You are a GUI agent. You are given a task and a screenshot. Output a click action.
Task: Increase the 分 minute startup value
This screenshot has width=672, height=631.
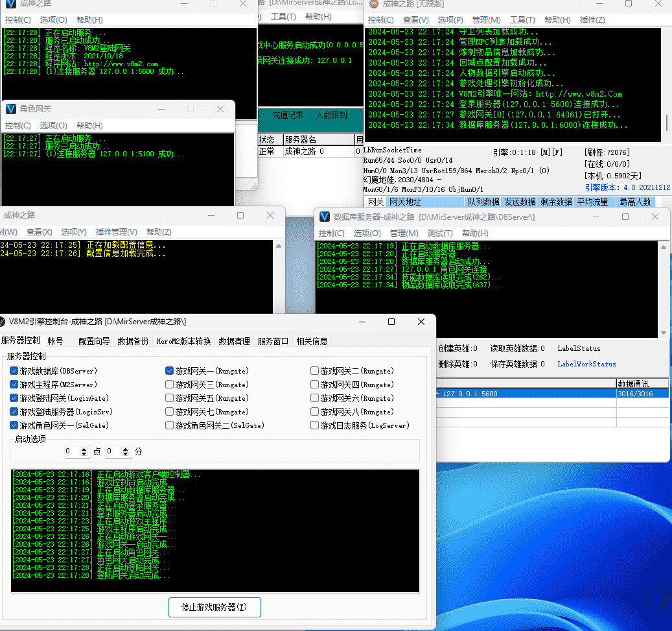pyautogui.click(x=125, y=449)
